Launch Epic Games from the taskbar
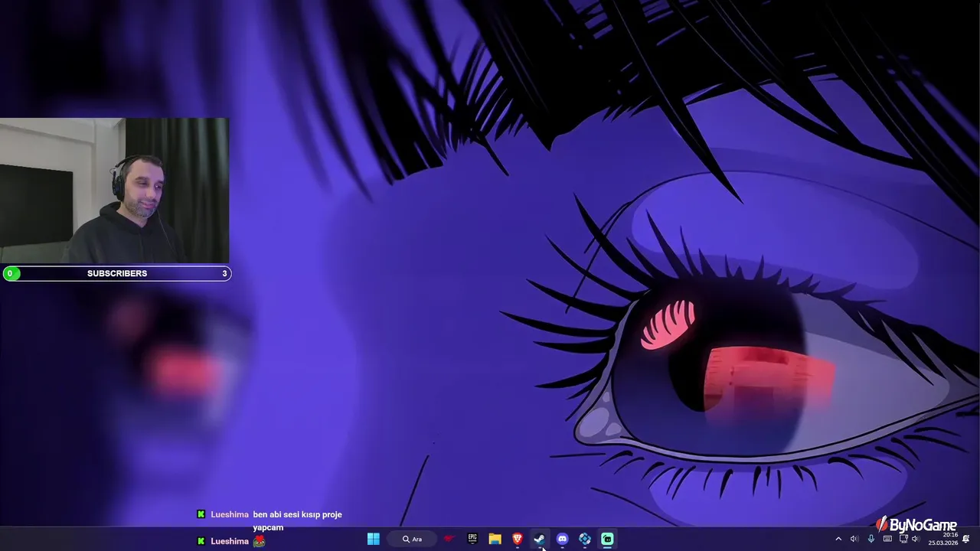 [472, 539]
